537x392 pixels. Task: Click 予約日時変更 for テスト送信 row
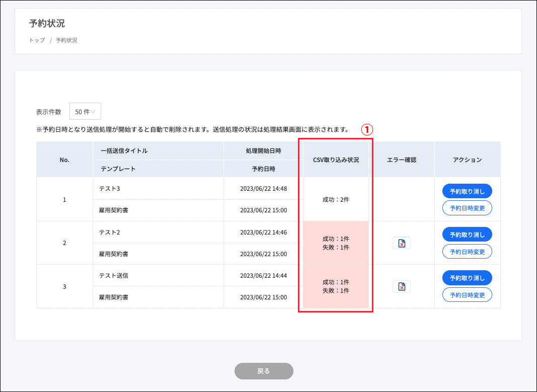[x=467, y=295]
